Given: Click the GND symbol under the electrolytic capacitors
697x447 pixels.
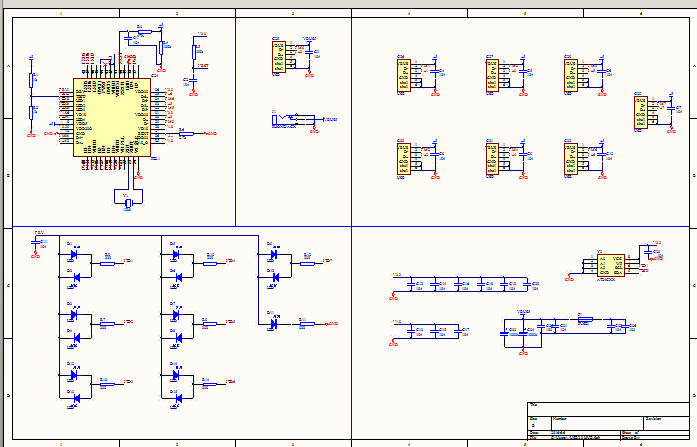Looking at the screenshot, I should tap(523, 352).
